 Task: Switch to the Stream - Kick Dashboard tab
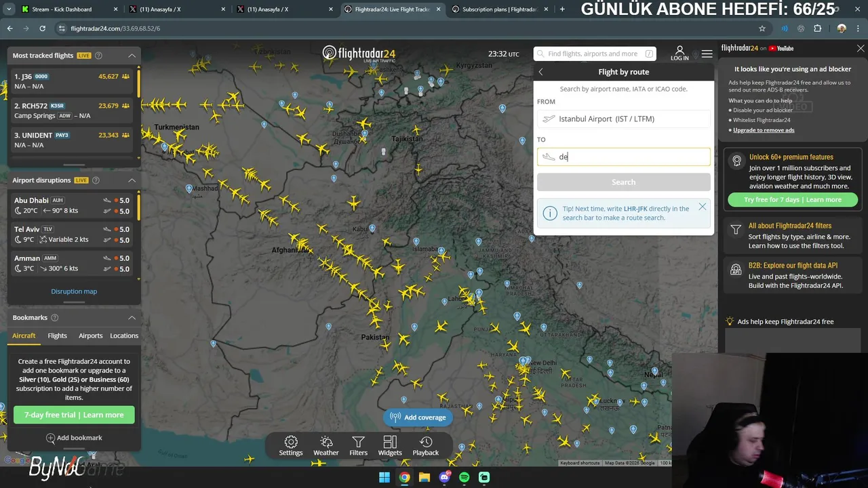pyautogui.click(x=68, y=9)
